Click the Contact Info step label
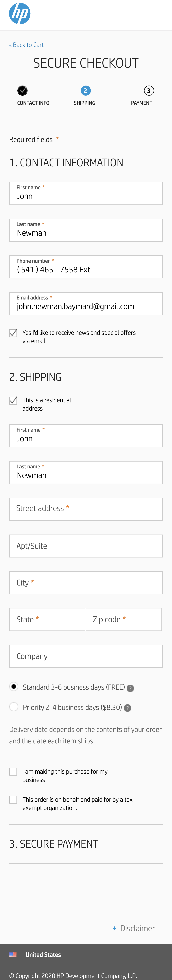The width and height of the screenshot is (172, 980). [x=33, y=103]
